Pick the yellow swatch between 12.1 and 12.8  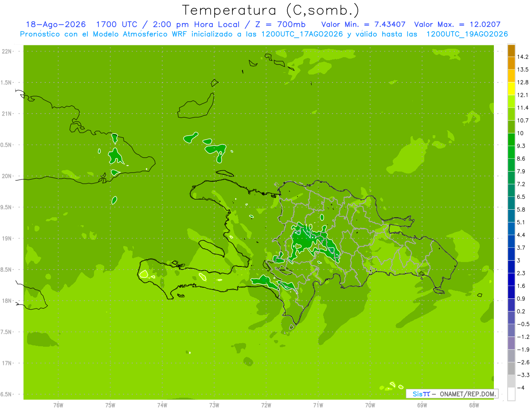click(x=511, y=89)
